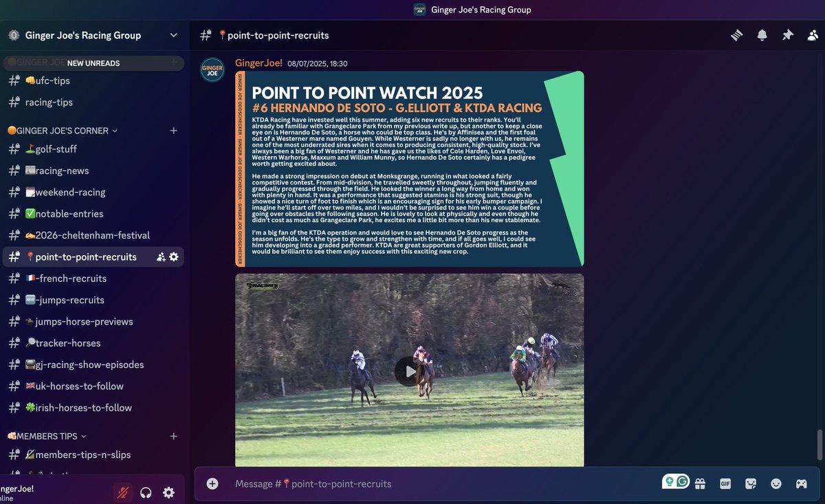825x504 pixels.
Task: Open User Settings gear in user panel
Action: [x=168, y=492]
